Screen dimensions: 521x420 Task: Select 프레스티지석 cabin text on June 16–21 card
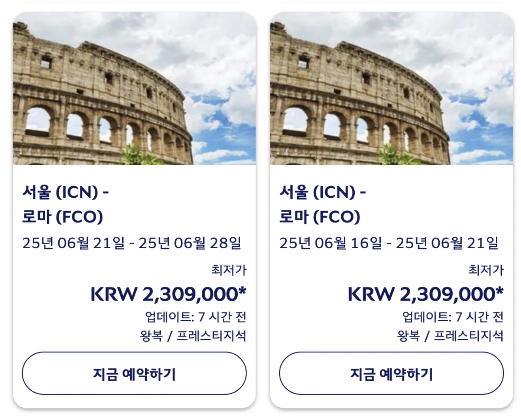tap(469, 336)
